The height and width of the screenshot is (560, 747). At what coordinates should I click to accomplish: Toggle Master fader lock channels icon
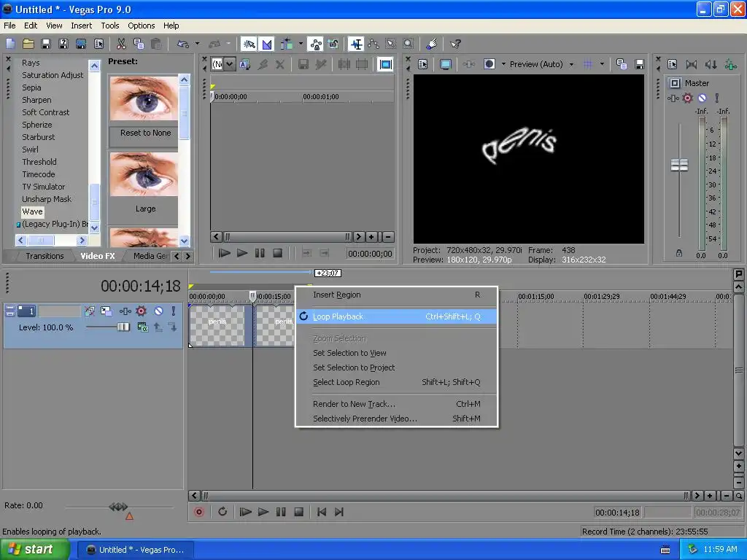pos(679,253)
